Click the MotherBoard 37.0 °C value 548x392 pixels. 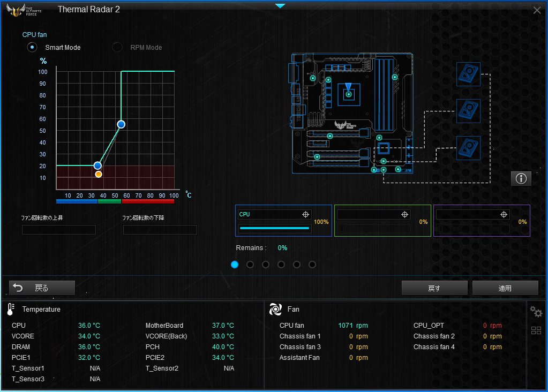click(x=223, y=325)
